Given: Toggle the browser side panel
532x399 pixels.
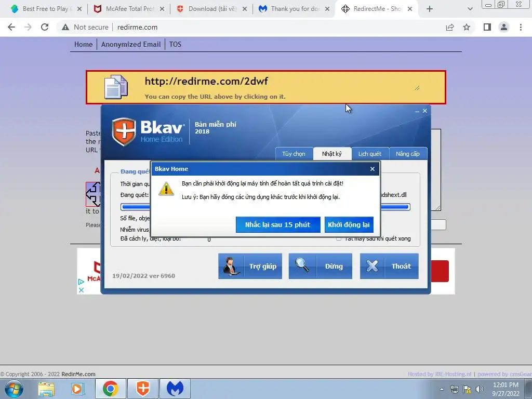Looking at the screenshot, I should [487, 27].
